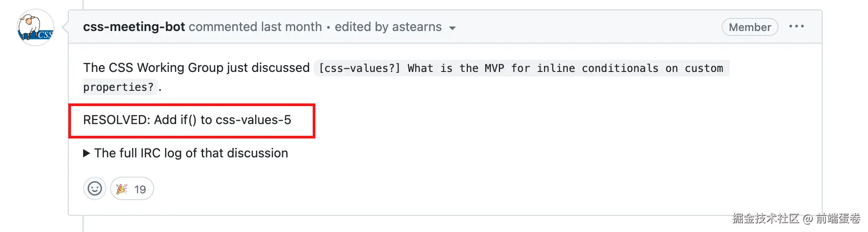
Task: Click "The CSS Working Group just discussed" text
Action: coord(196,68)
